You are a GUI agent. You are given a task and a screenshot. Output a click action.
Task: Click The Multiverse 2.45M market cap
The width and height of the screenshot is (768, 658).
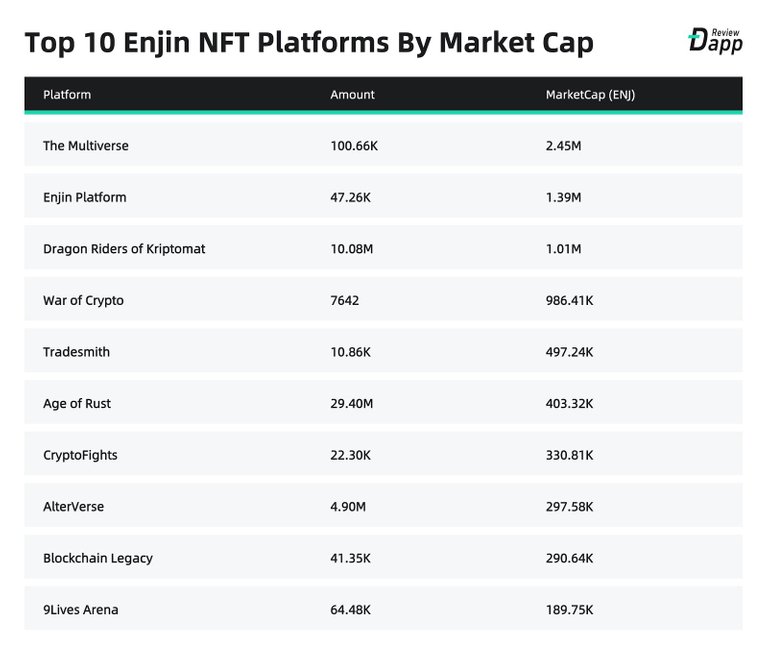coord(564,146)
